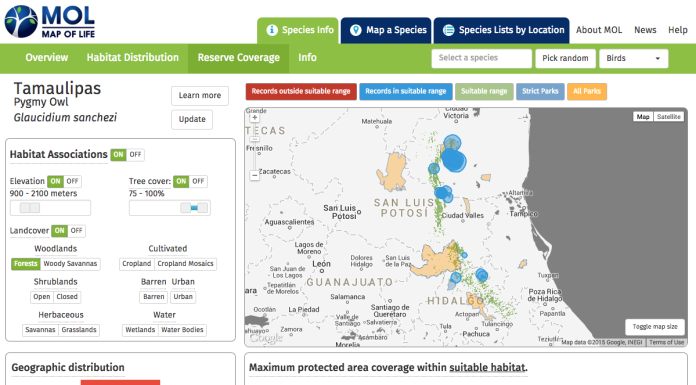Click the Google logo on the map

265,337
